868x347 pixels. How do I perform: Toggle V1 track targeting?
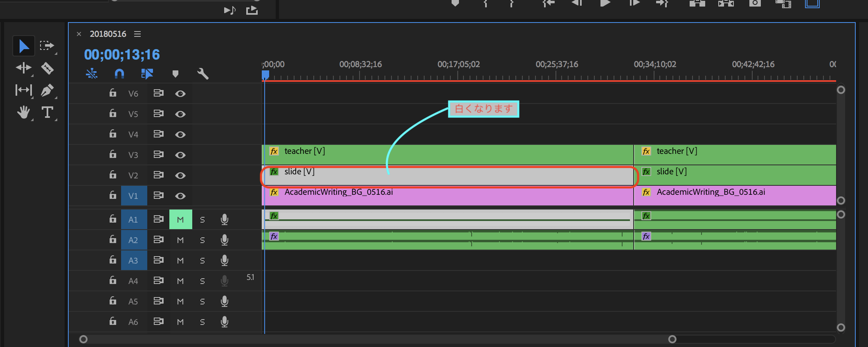pyautogui.click(x=134, y=196)
